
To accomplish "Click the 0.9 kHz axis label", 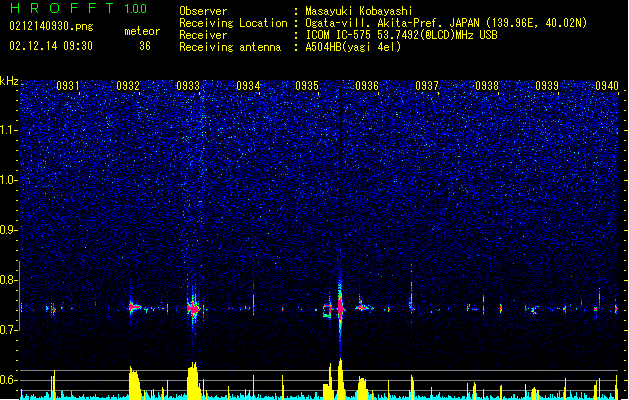I will coord(9,230).
